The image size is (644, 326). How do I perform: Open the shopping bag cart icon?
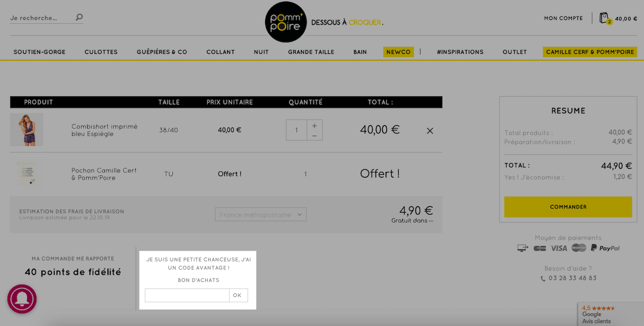tap(604, 18)
